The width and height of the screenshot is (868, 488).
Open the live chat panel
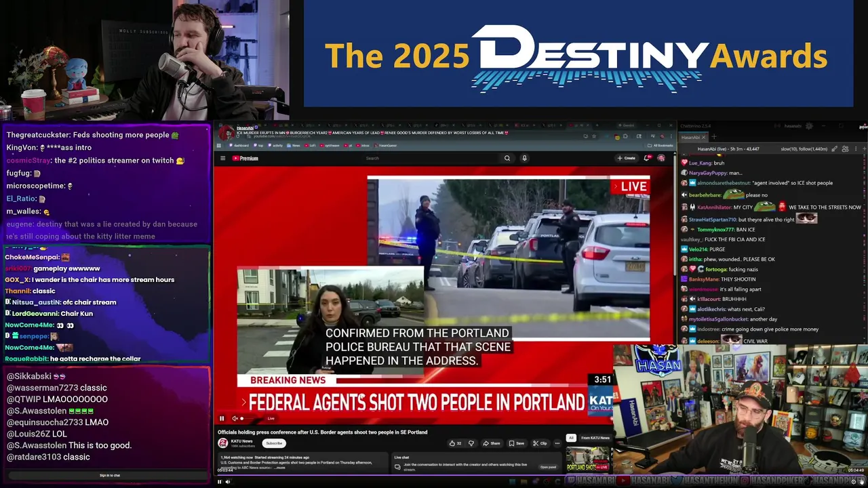coord(548,467)
